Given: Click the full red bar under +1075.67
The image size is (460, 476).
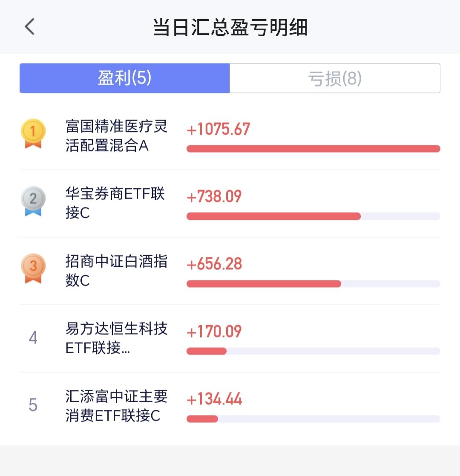Looking at the screenshot, I should (313, 149).
